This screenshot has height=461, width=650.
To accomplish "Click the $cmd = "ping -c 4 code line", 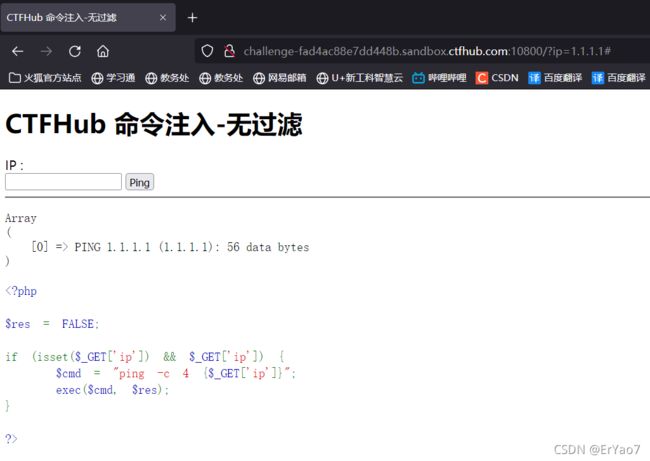I will [x=176, y=374].
